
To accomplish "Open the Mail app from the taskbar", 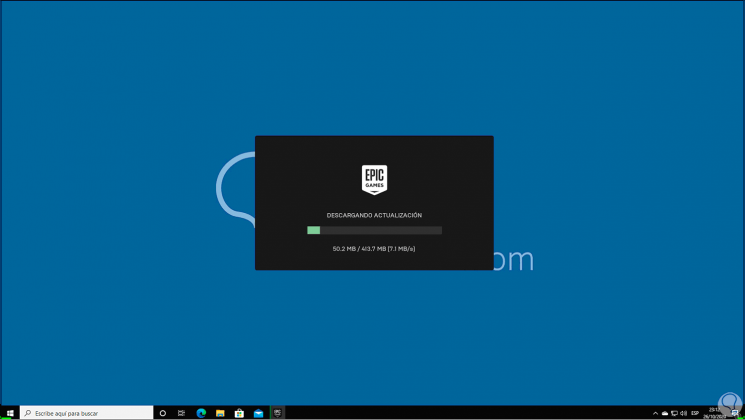I will [x=258, y=413].
